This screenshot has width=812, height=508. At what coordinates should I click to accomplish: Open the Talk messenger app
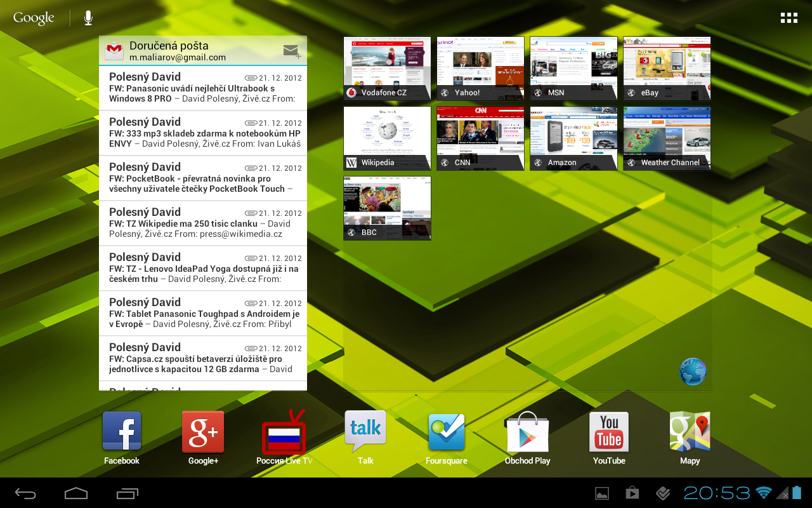coord(365,431)
